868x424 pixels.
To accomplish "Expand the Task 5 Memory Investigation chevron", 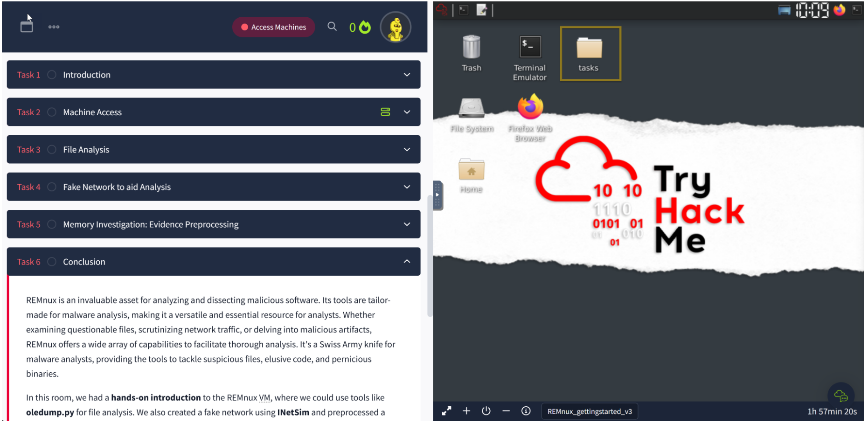I will (407, 224).
